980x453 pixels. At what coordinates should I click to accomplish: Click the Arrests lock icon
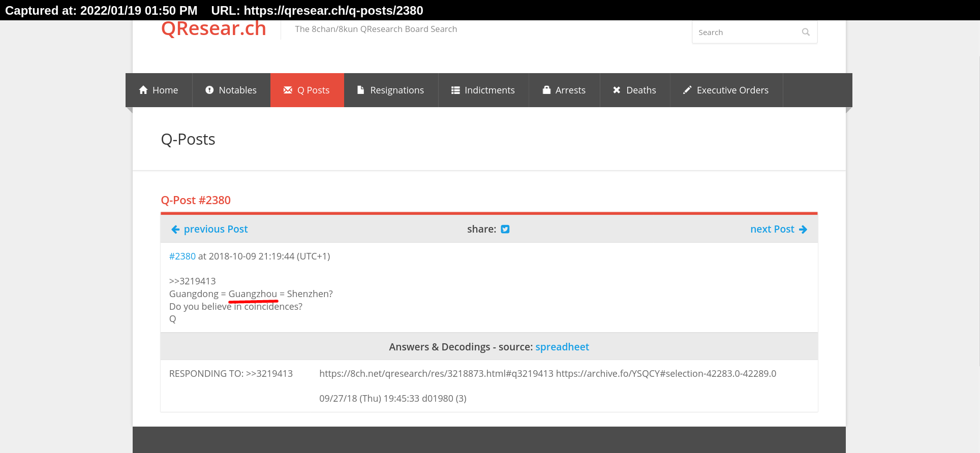(x=547, y=90)
